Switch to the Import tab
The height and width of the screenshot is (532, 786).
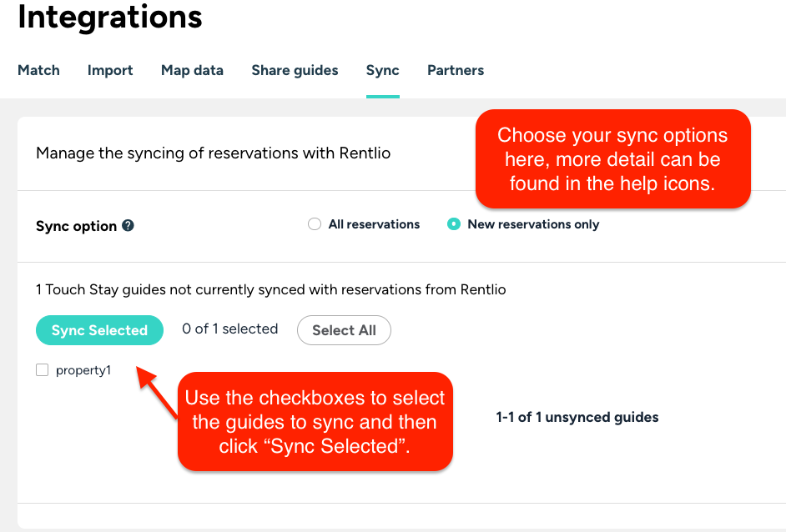tap(110, 70)
